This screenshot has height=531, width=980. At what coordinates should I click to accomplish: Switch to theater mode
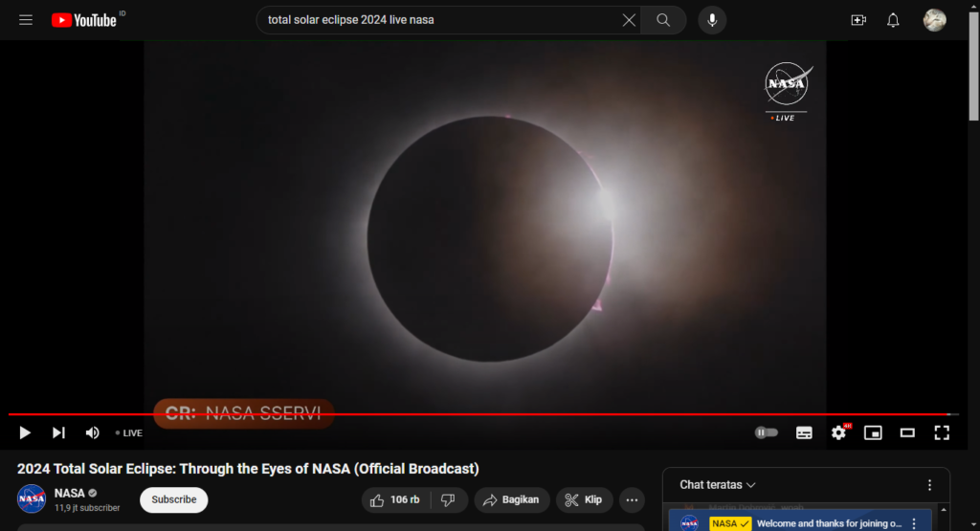907,432
